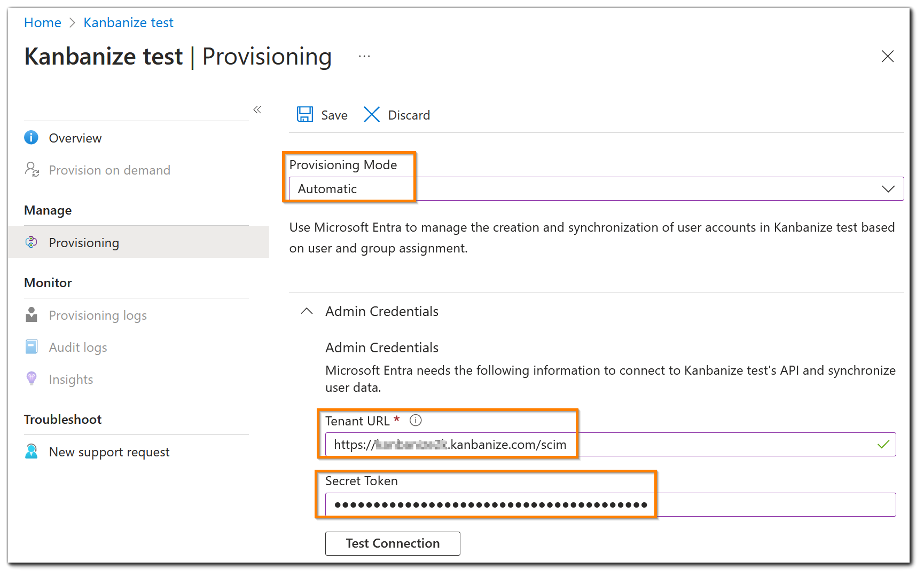Click the Admin Credentials section title
The image size is (924, 577).
(x=382, y=311)
